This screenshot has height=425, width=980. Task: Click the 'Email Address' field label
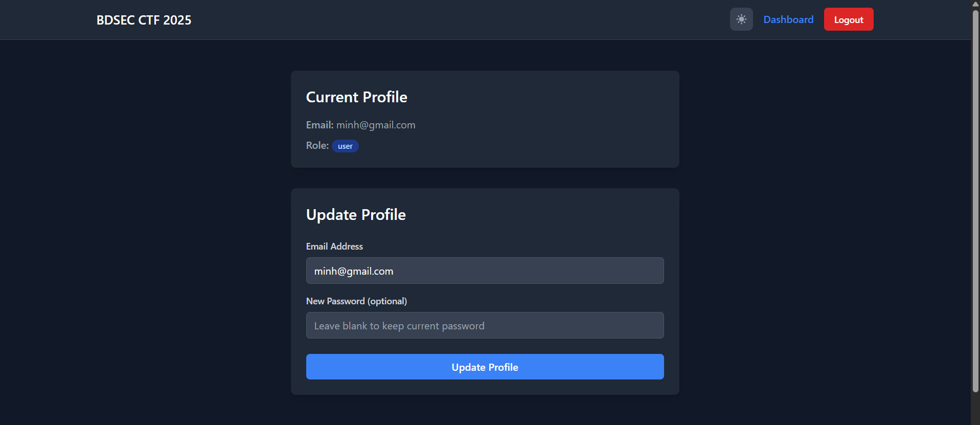(334, 247)
